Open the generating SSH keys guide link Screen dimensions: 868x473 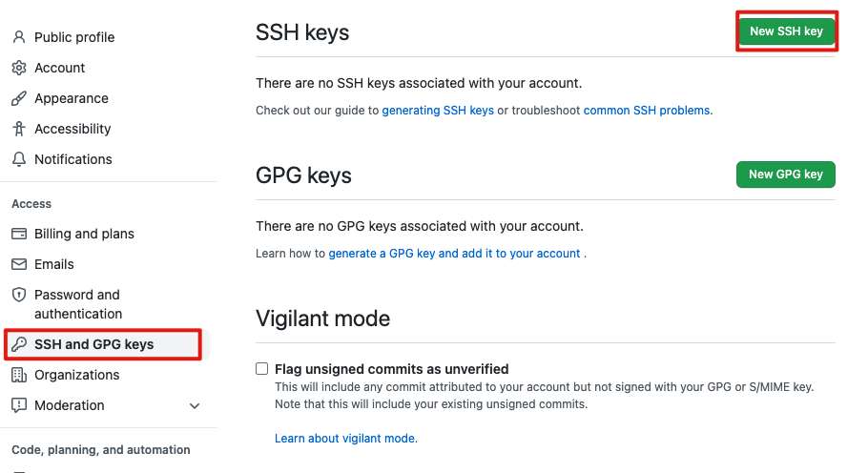(x=438, y=111)
